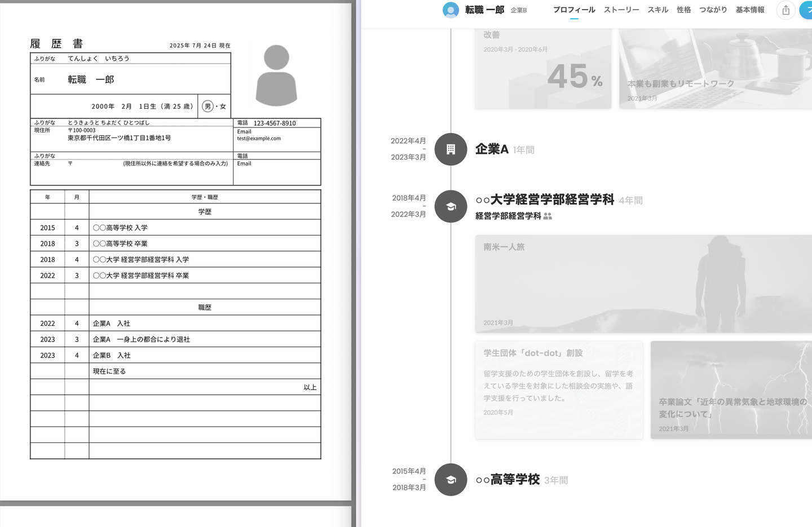
Task: Click the 現在に至る line in the resume
Action: 109,371
